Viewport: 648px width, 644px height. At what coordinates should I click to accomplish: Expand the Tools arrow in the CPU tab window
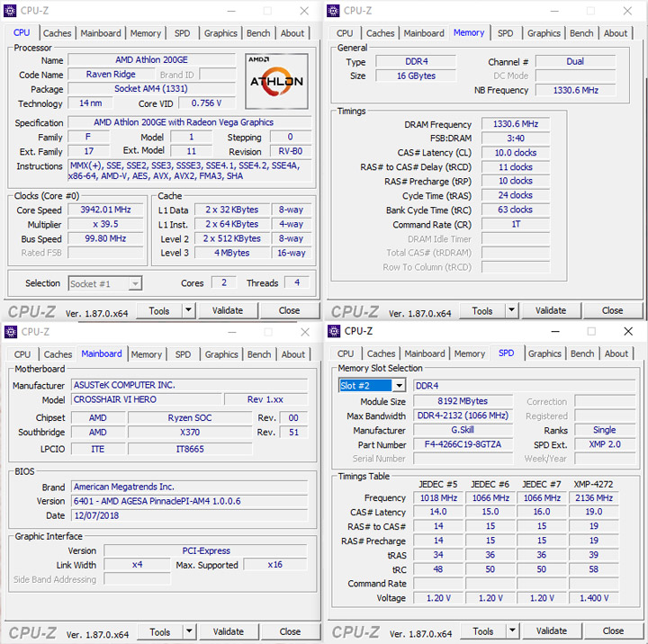point(188,309)
